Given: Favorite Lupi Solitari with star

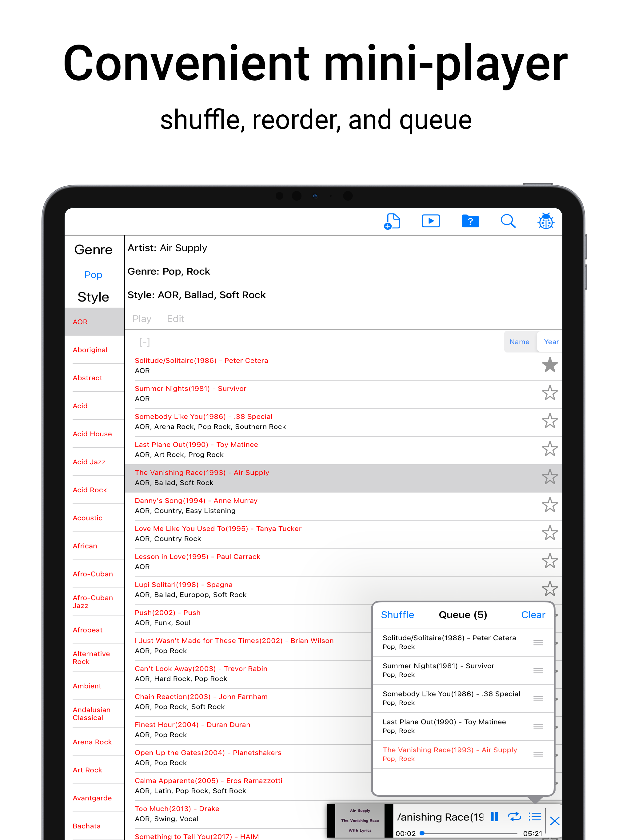Looking at the screenshot, I should [x=549, y=589].
